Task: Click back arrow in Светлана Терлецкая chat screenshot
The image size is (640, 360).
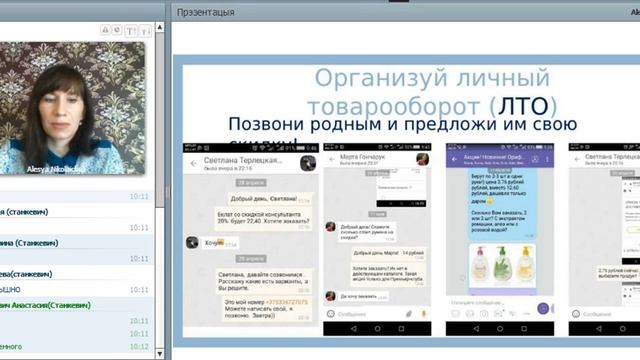Action: pos(193,164)
